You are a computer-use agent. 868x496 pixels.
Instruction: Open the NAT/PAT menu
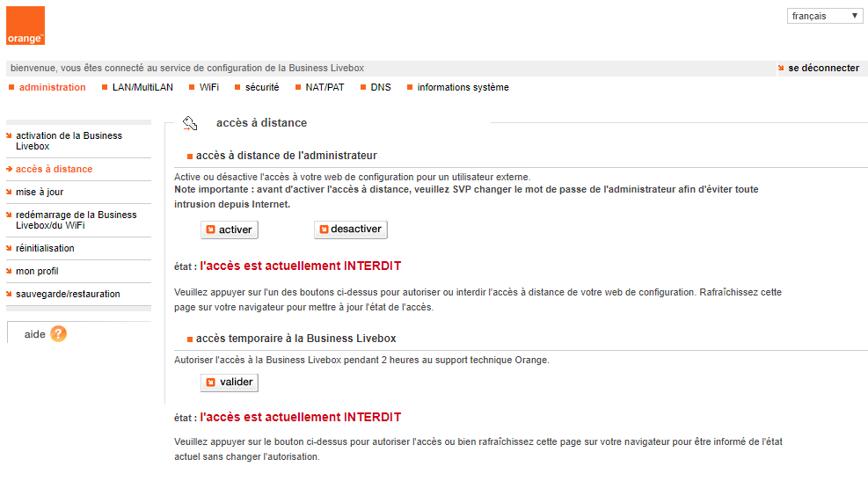pos(325,87)
